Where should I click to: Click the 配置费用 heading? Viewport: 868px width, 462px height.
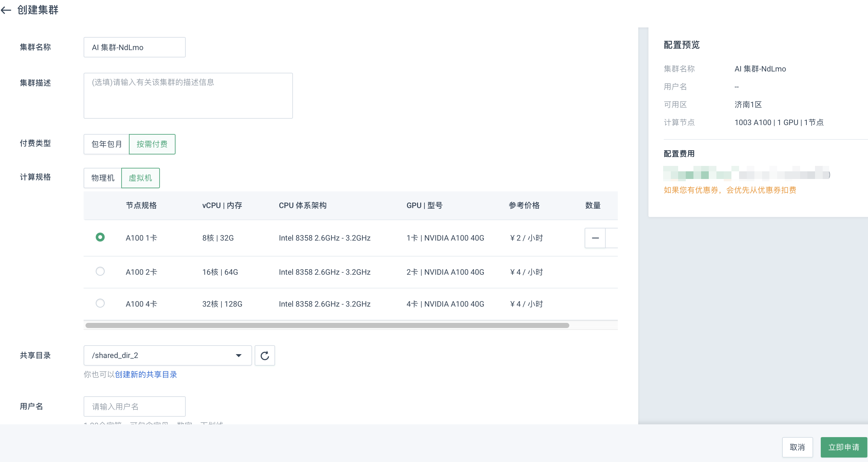pos(679,154)
